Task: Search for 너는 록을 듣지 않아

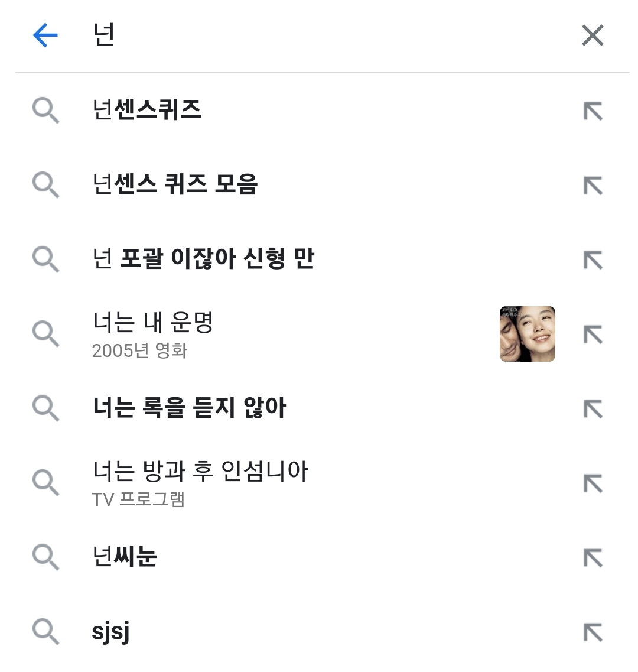Action: [x=189, y=408]
